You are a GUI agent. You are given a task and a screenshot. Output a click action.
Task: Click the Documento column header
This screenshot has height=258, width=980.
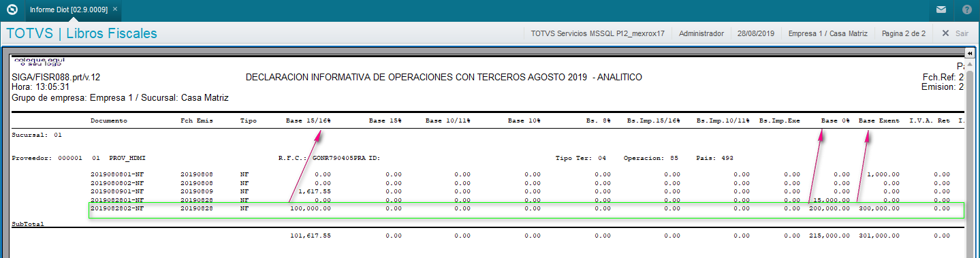tap(109, 120)
